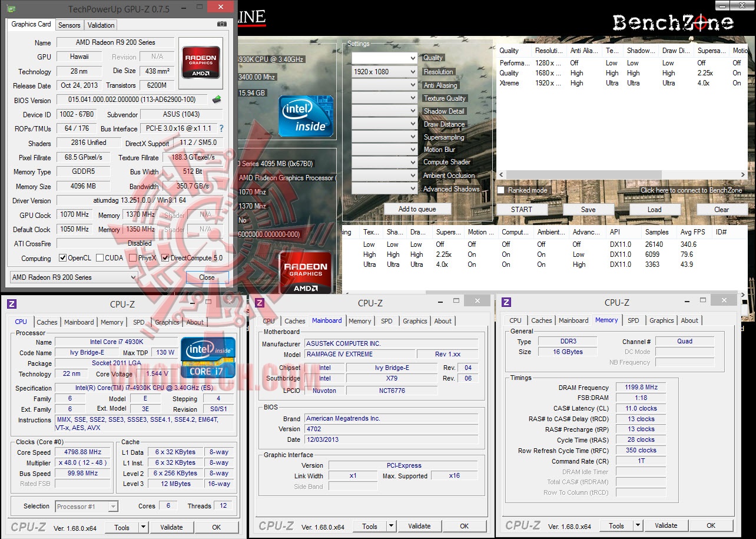Open the Motion Blur dropdown

click(384, 150)
